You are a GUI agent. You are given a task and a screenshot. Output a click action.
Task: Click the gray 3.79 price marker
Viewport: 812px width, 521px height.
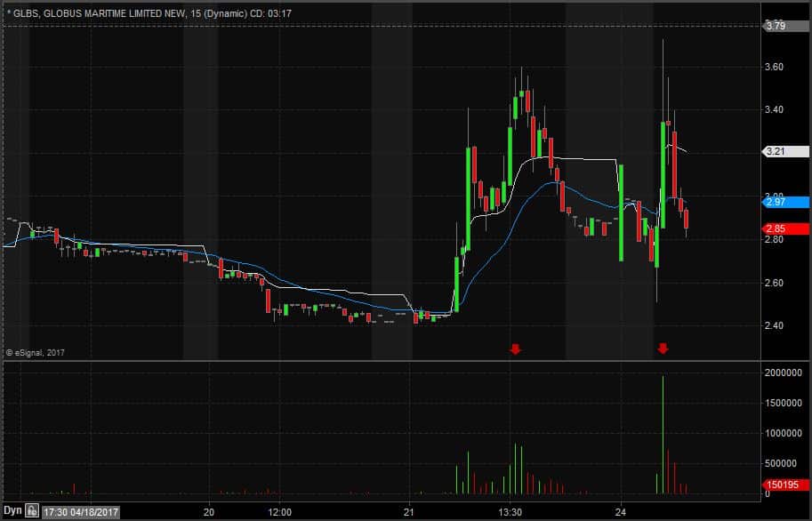[785, 26]
